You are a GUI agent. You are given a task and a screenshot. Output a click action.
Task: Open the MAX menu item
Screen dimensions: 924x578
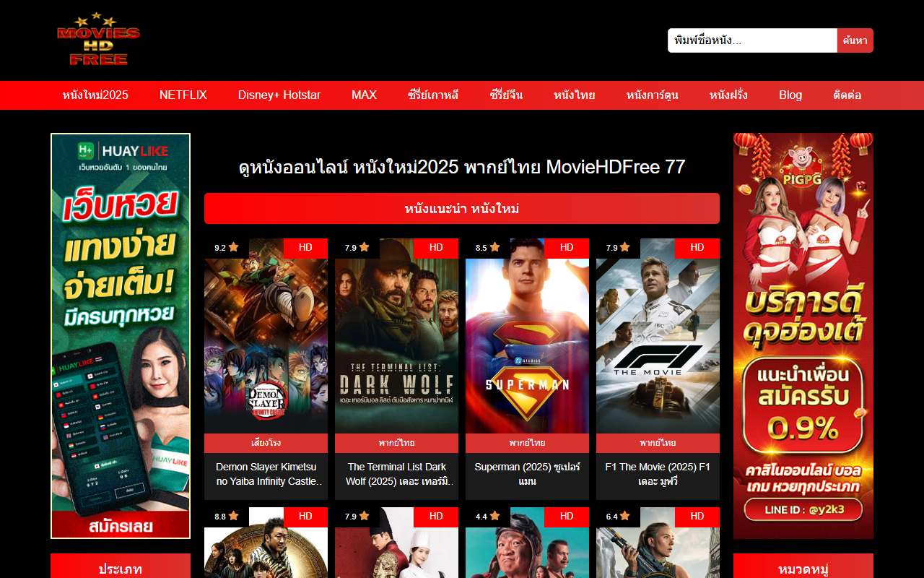pyautogui.click(x=364, y=95)
